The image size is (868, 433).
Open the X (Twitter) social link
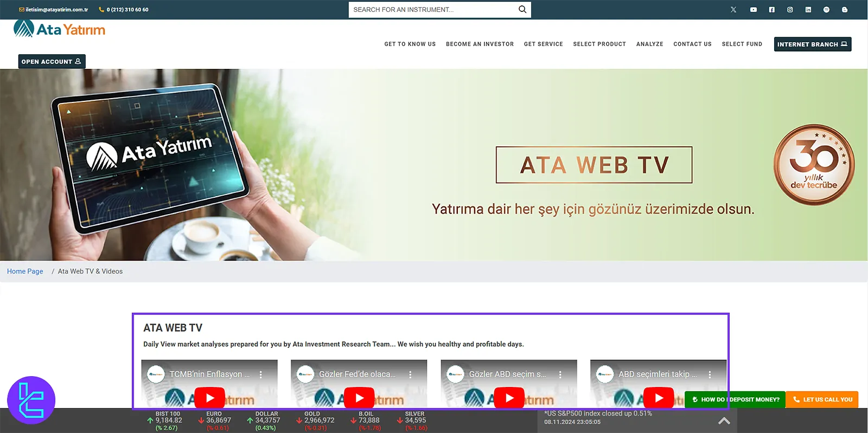pos(733,10)
